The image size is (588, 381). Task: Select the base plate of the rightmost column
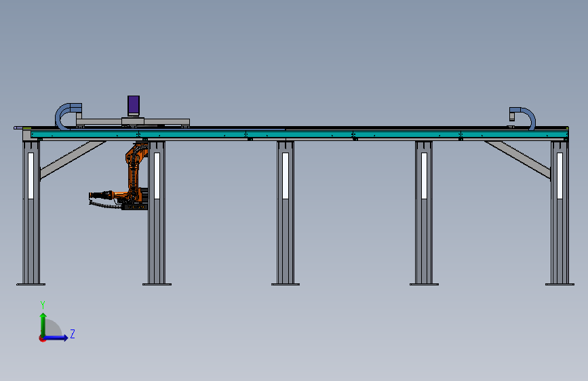tap(560, 284)
